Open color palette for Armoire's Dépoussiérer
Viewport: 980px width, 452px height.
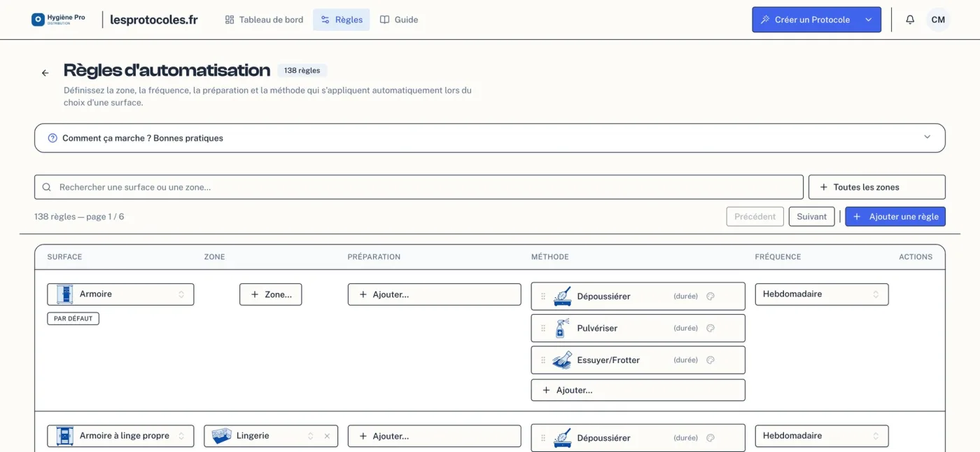(x=710, y=296)
